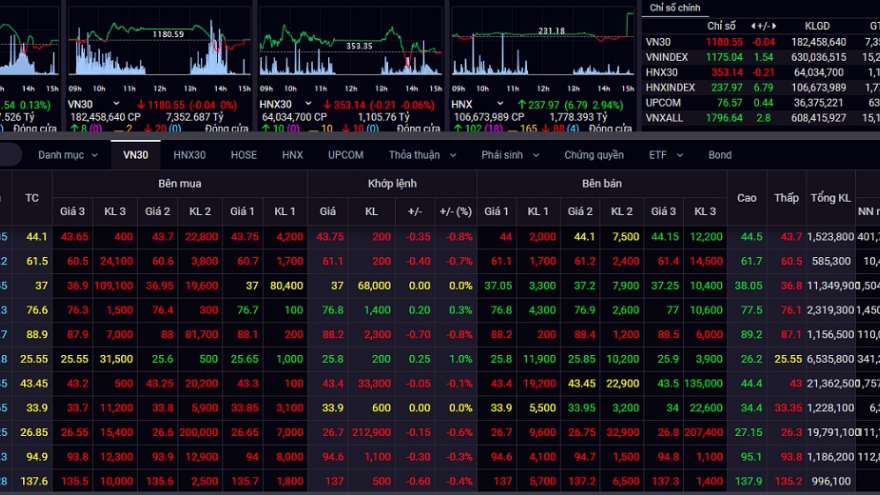Go to the Bond tab
Image resolution: width=880 pixels, height=495 pixels.
[x=719, y=155]
